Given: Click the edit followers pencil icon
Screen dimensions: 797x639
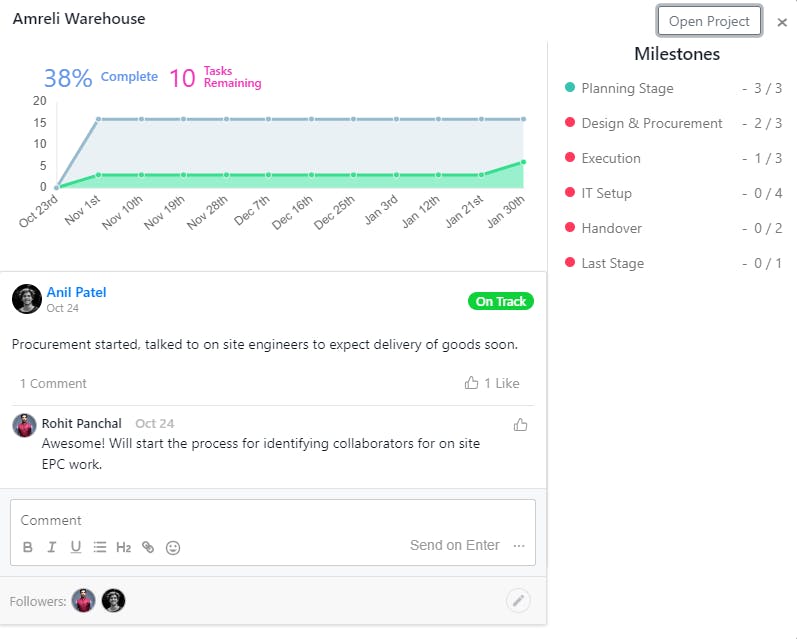Looking at the screenshot, I should tap(518, 600).
